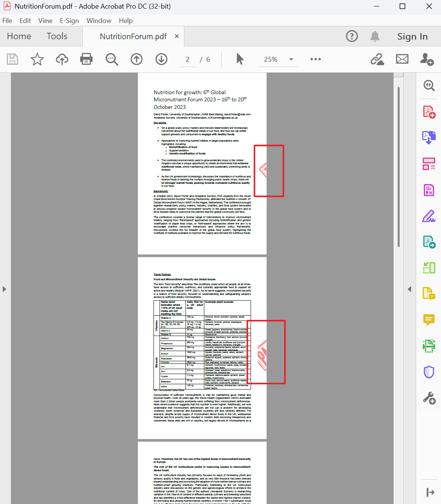
Task: Switch to the Tools tab
Action: click(57, 36)
